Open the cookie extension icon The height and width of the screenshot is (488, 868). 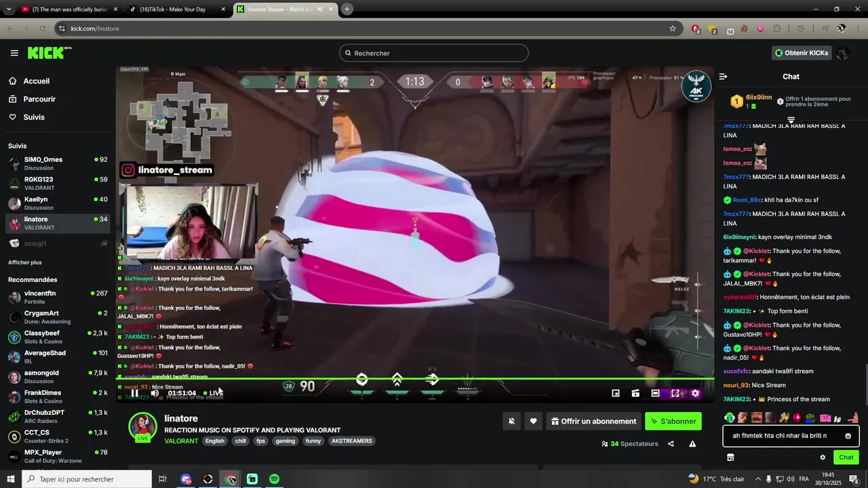coord(745,28)
